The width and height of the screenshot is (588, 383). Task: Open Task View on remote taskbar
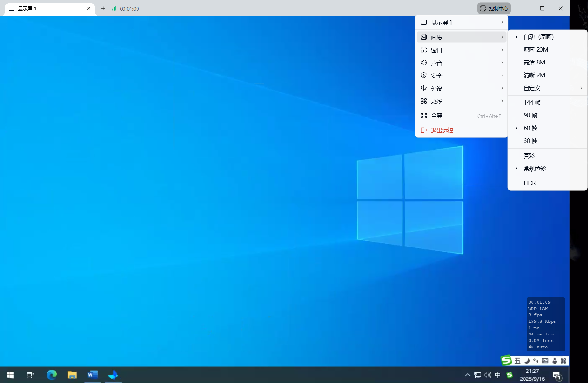[30, 375]
